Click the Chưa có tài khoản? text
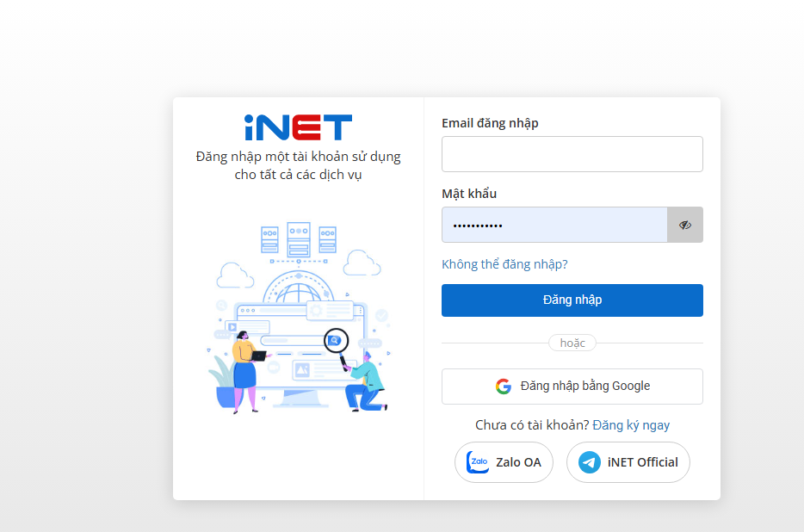Viewport: 804px width, 532px height. (532, 425)
